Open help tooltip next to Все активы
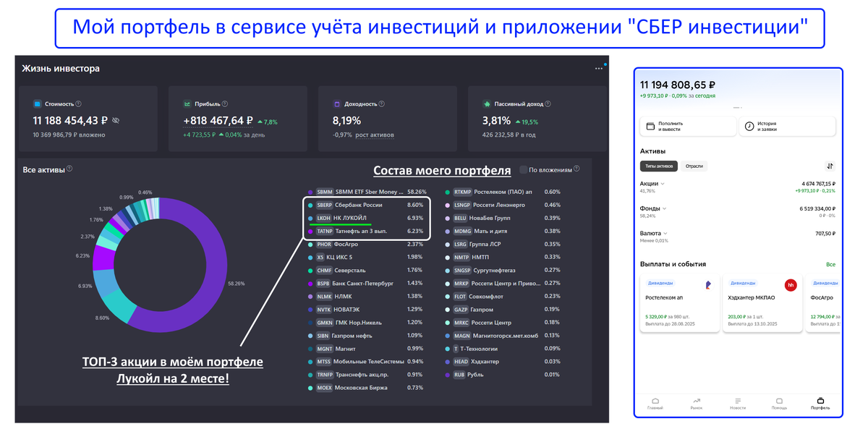 pyautogui.click(x=69, y=169)
